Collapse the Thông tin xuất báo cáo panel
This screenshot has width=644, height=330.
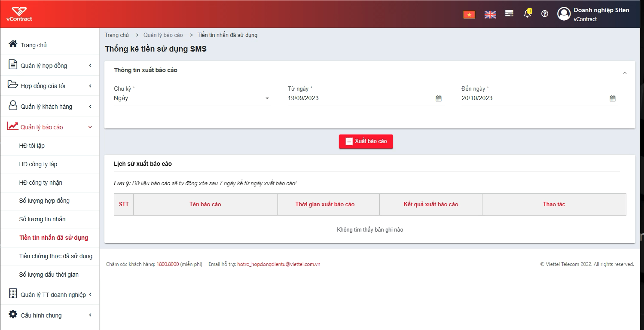click(x=625, y=73)
